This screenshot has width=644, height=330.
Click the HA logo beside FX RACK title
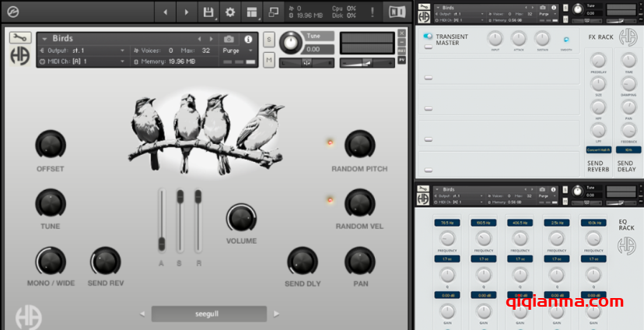(x=628, y=37)
